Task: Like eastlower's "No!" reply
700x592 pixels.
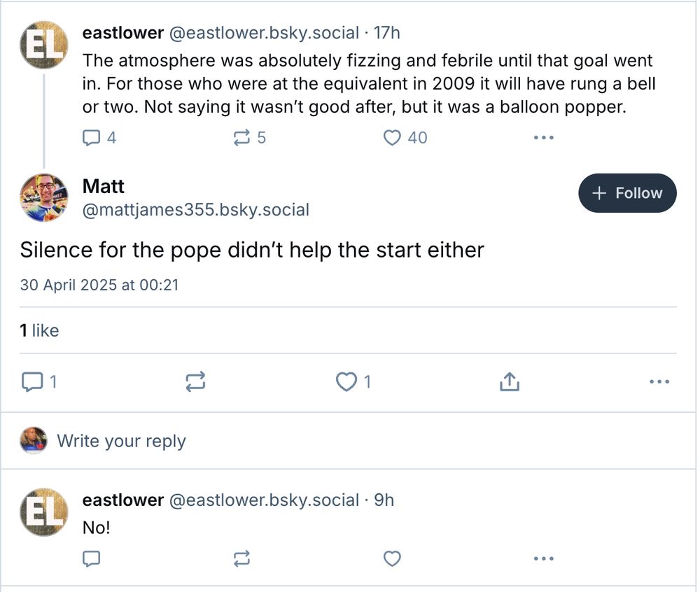Action: click(x=393, y=558)
